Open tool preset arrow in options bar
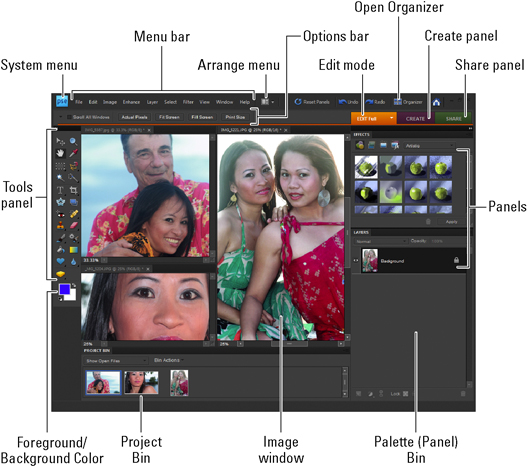 click(x=60, y=117)
